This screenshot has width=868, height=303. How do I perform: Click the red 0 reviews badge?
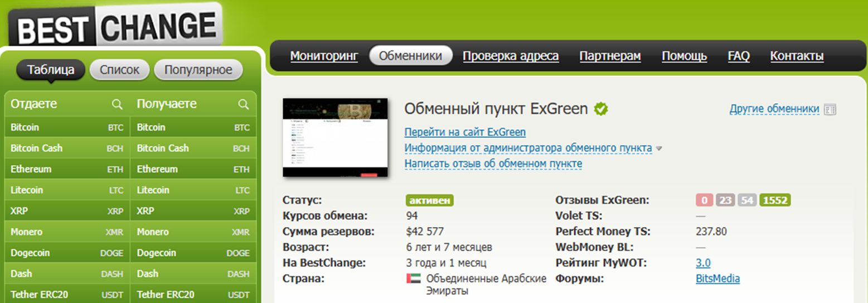click(x=705, y=200)
